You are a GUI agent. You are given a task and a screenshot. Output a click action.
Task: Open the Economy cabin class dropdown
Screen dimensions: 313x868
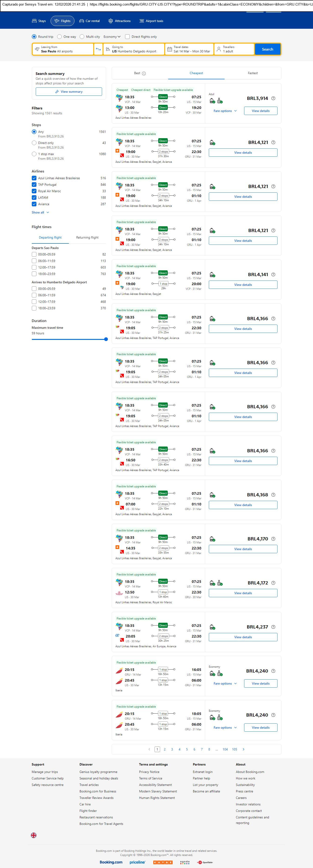[112, 37]
